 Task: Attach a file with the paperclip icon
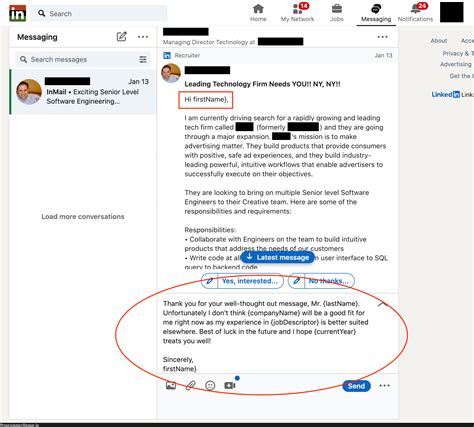coord(190,386)
